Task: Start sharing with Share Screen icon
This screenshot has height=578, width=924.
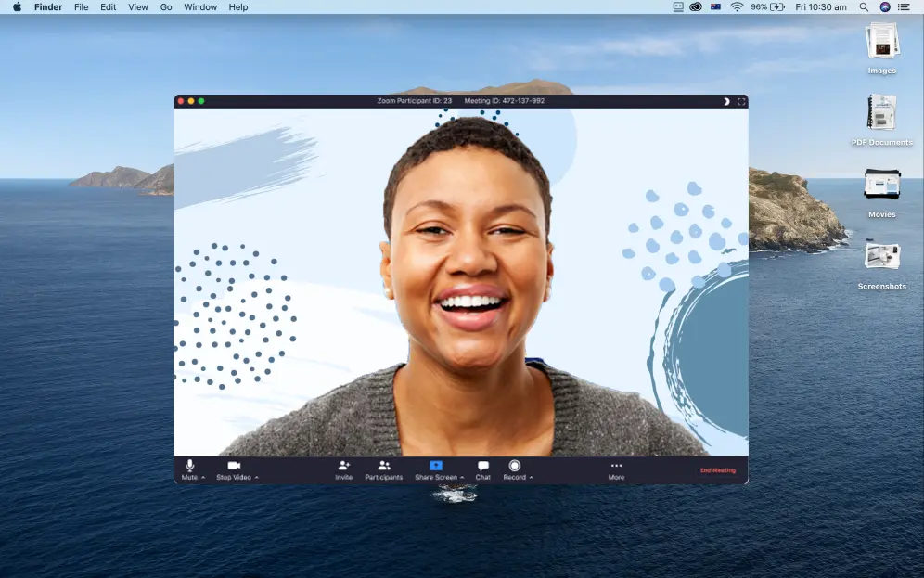Action: click(436, 466)
